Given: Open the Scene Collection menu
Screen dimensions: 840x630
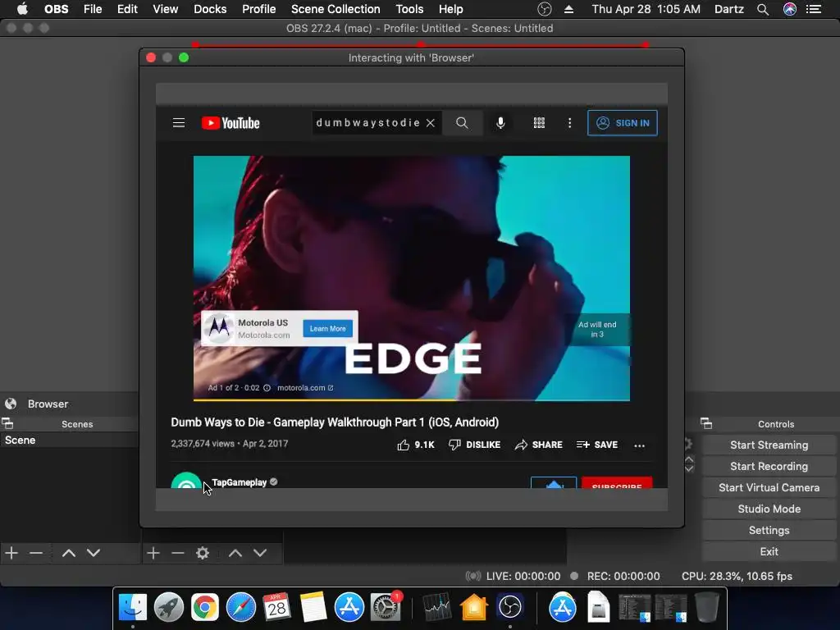Looking at the screenshot, I should [x=336, y=9].
